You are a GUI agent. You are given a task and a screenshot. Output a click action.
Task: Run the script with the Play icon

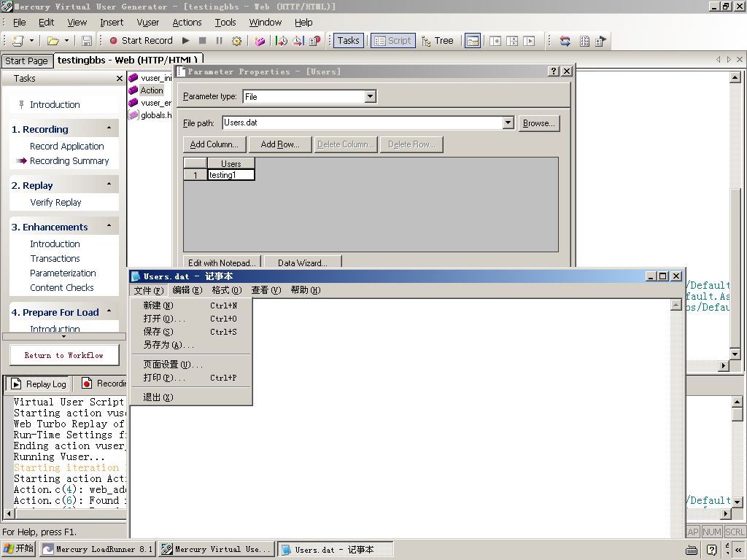[186, 41]
